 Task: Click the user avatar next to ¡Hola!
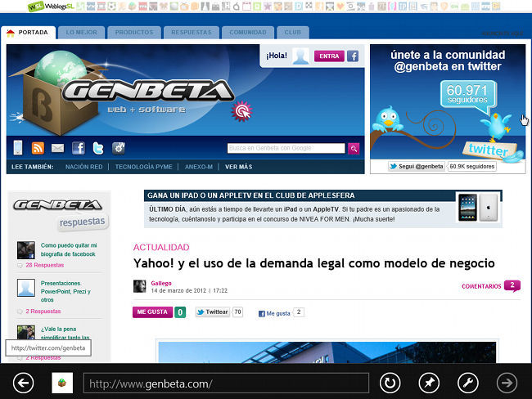tap(300, 56)
